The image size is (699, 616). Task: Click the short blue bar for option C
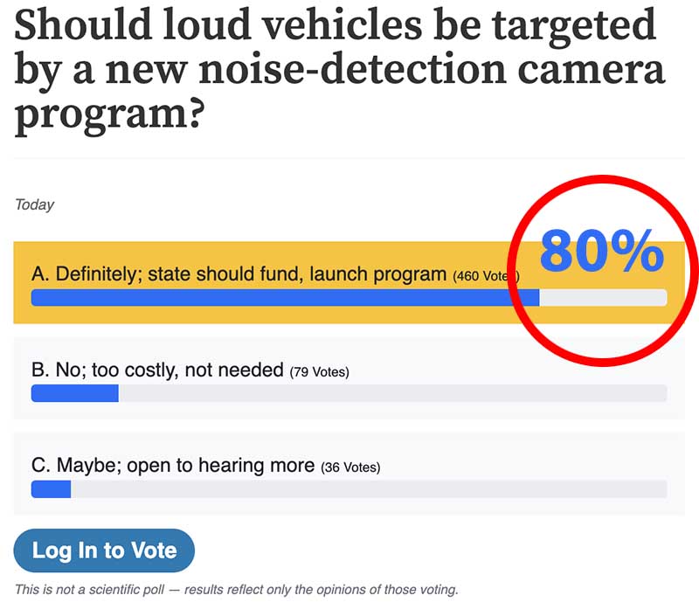(x=51, y=489)
